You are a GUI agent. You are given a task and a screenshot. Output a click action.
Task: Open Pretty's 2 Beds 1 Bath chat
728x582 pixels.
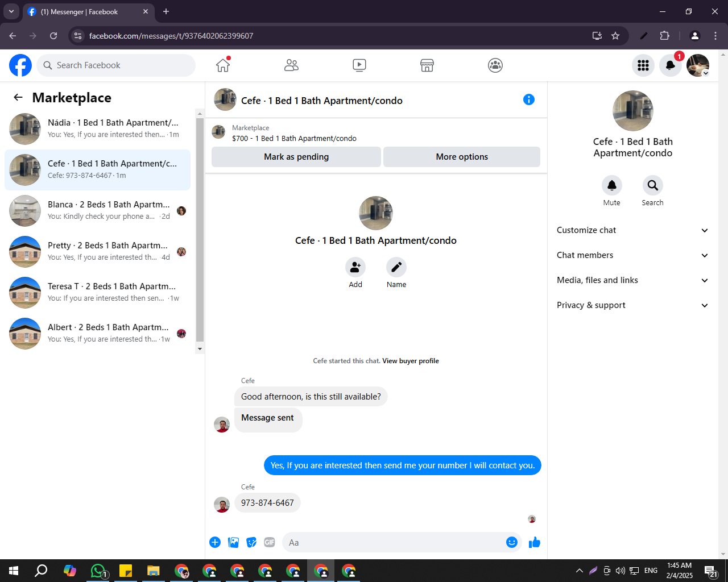(x=98, y=252)
